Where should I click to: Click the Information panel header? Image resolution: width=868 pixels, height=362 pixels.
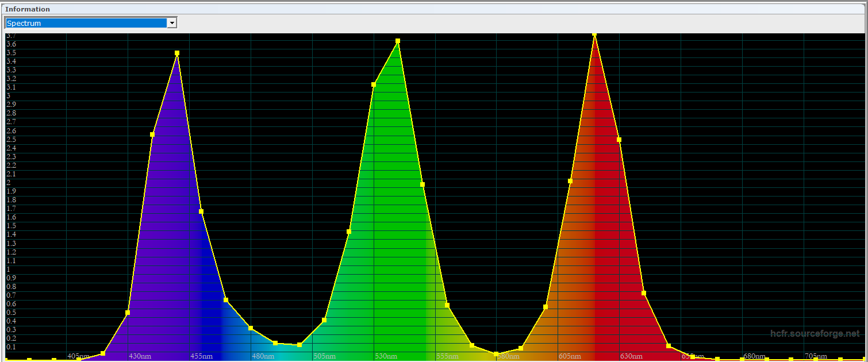(28, 9)
